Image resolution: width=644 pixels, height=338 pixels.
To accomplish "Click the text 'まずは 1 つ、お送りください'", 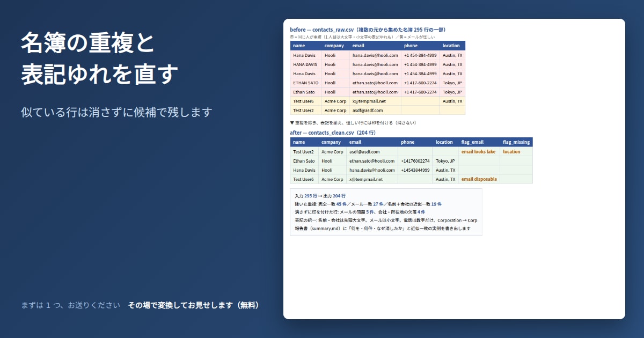I will pos(70,305).
